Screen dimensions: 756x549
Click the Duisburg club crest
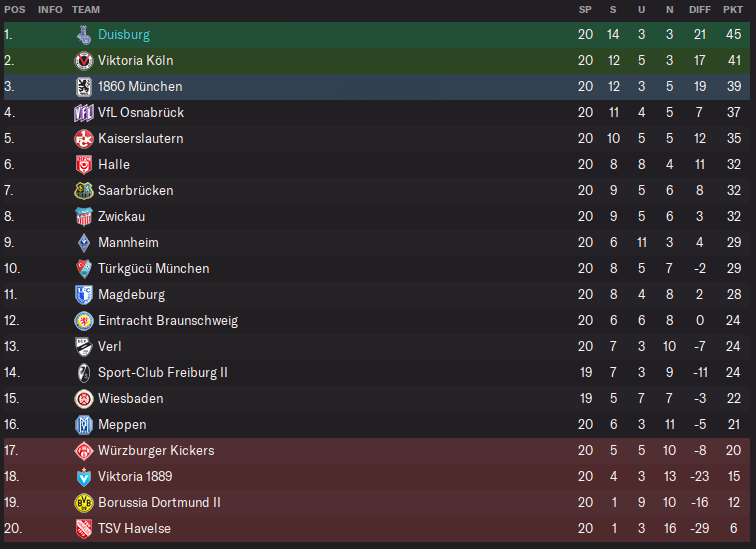click(84, 35)
